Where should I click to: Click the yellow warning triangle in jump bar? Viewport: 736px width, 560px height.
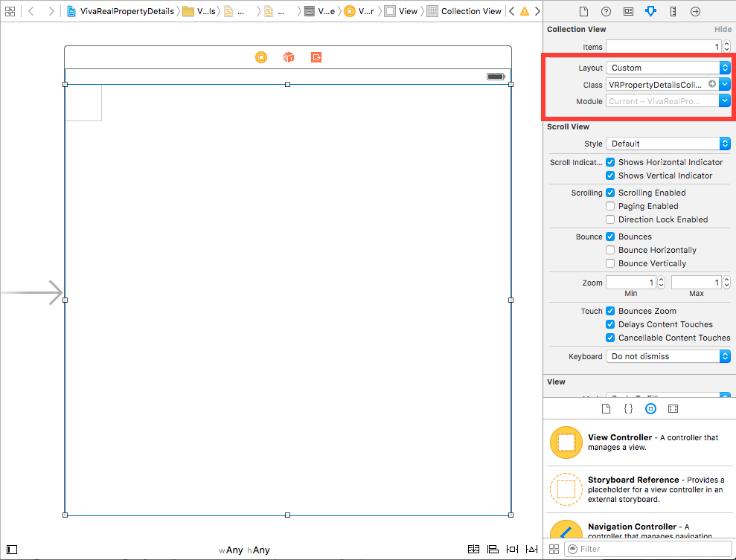click(525, 11)
